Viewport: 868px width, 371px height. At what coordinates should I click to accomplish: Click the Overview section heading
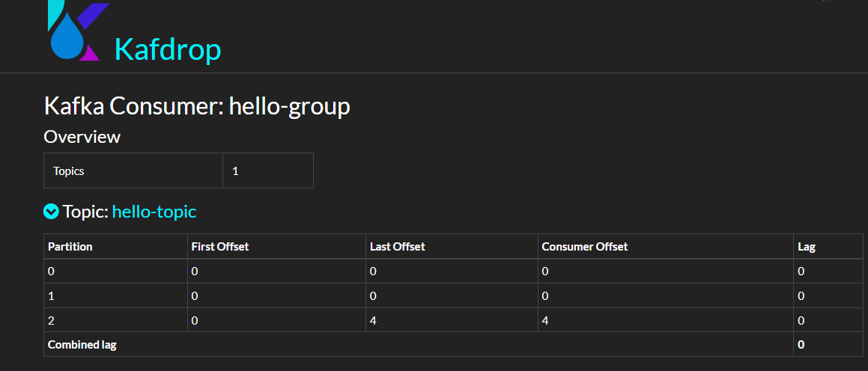pos(82,137)
